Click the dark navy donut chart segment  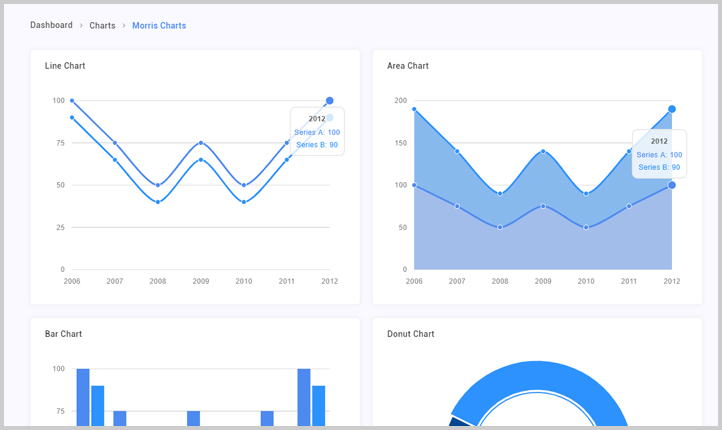coord(461,421)
